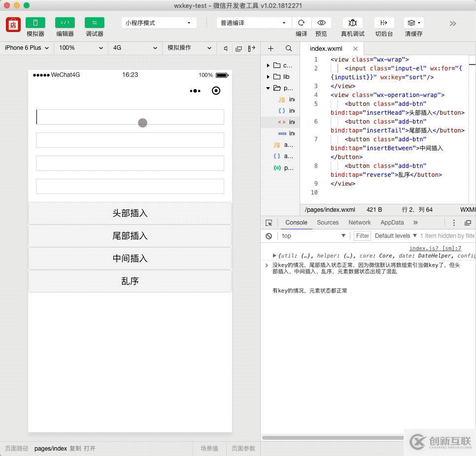476x456 pixels.
Task: Click the third input field in simulator
Action: click(x=130, y=163)
